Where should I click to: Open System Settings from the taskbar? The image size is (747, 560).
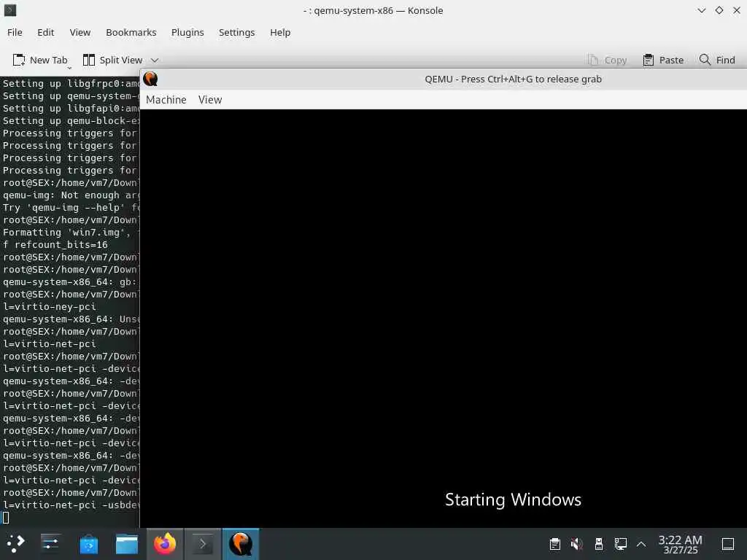click(50, 544)
